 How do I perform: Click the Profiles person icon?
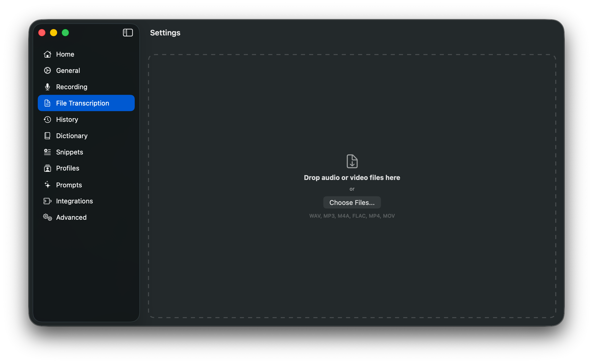tap(47, 168)
